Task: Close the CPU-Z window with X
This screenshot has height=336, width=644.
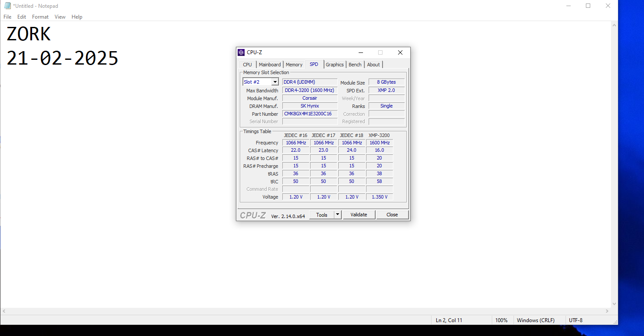Action: tap(400, 52)
